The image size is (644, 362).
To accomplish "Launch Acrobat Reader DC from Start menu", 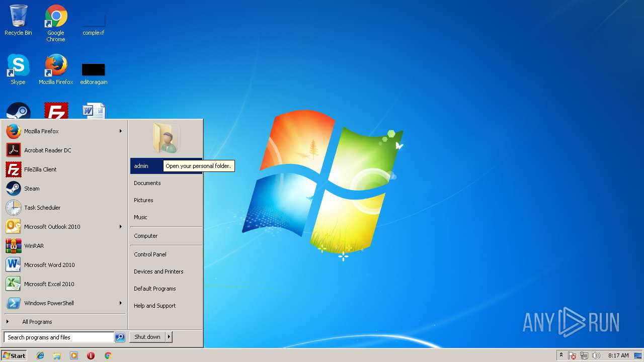I will [64, 150].
